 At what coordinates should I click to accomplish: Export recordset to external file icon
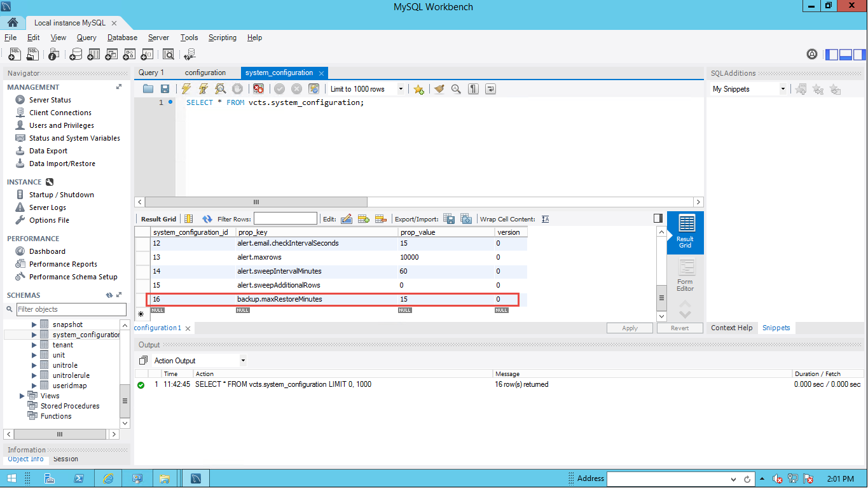tap(449, 219)
